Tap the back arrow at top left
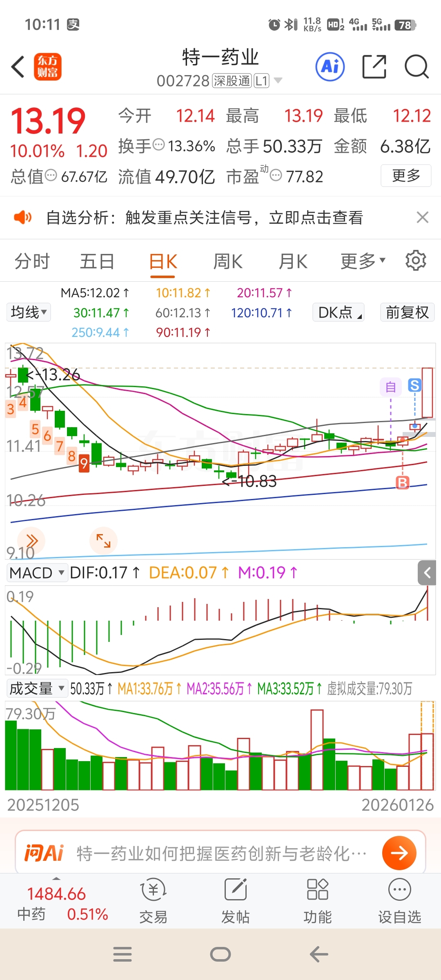The width and height of the screenshot is (441, 980). pos(18,67)
